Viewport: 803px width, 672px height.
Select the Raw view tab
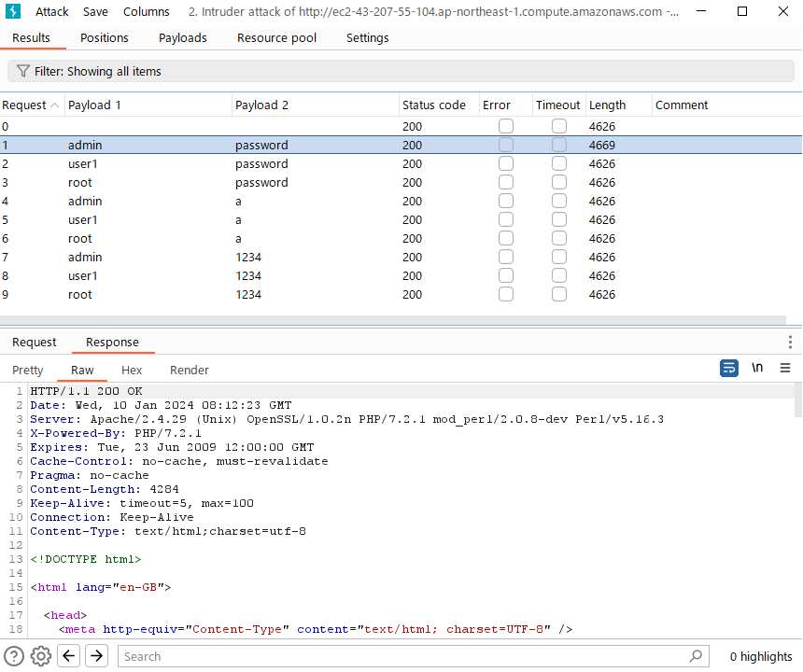[x=82, y=370]
